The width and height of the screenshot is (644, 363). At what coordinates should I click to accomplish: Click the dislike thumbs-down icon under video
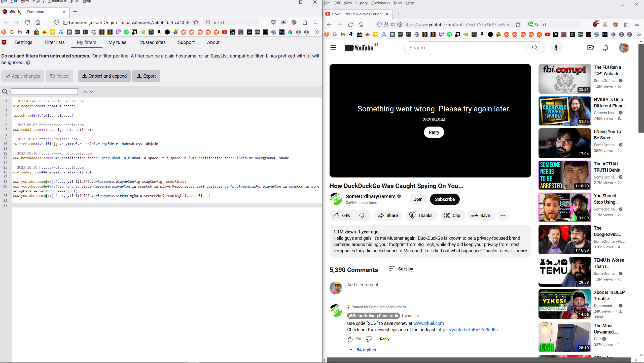click(x=362, y=215)
